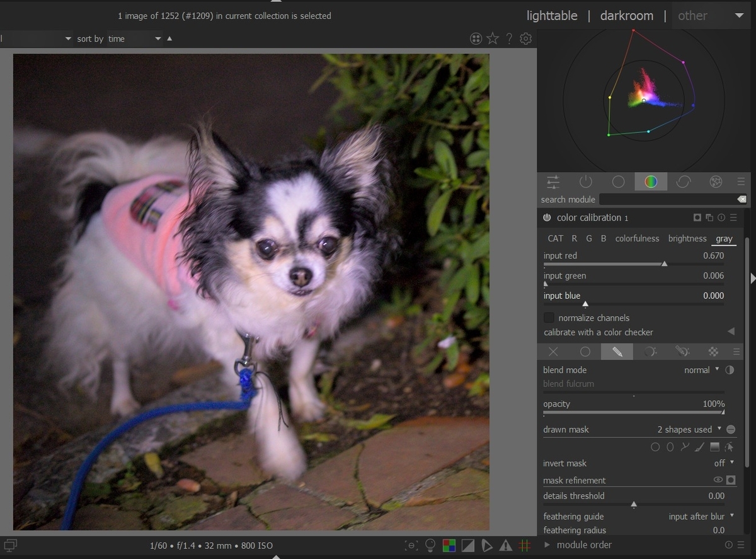The image size is (756, 559).
Task: Open blending options hamburger menu
Action: [x=736, y=352]
